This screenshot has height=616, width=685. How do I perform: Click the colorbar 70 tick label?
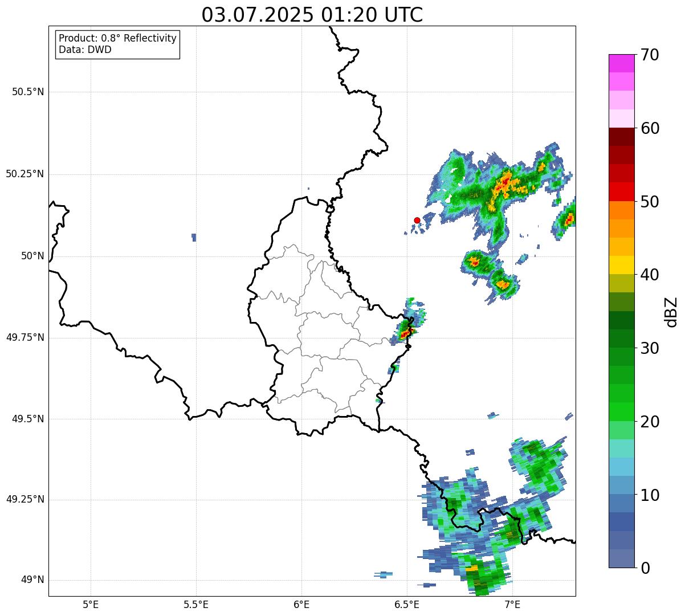pyautogui.click(x=650, y=55)
